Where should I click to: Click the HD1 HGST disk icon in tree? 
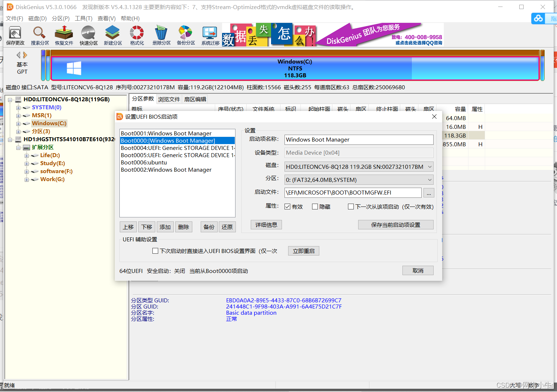18,139
